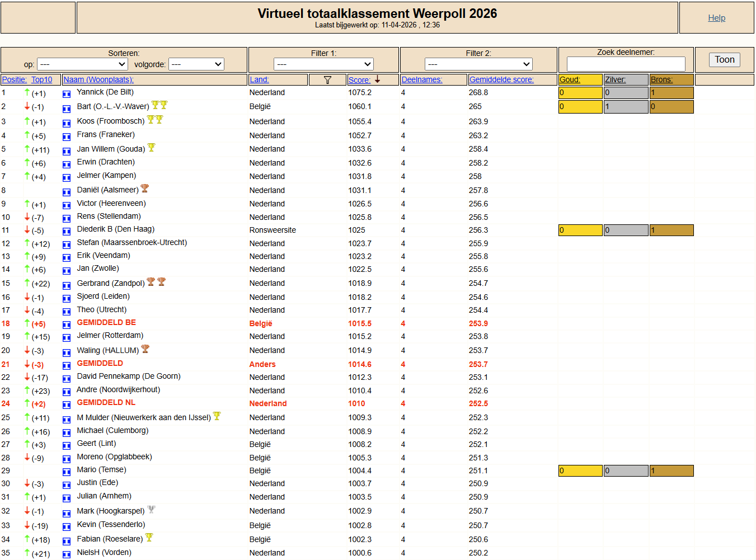The image size is (756, 560).
Task: Click the blue icon next to Mario (Temse)
Action: (67, 472)
